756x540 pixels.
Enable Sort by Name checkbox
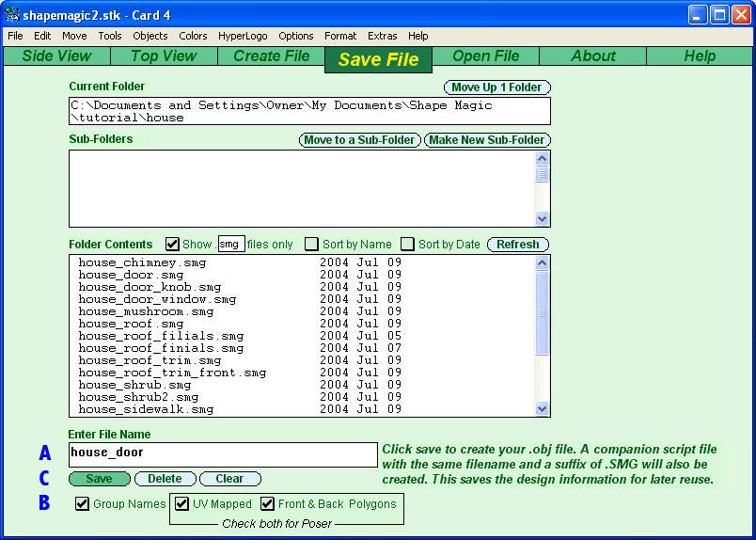(312, 245)
